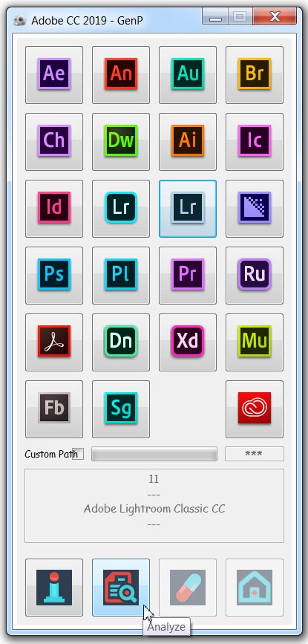
Task: Choose the SpeedGrade (Sg) icon
Action: (121, 409)
